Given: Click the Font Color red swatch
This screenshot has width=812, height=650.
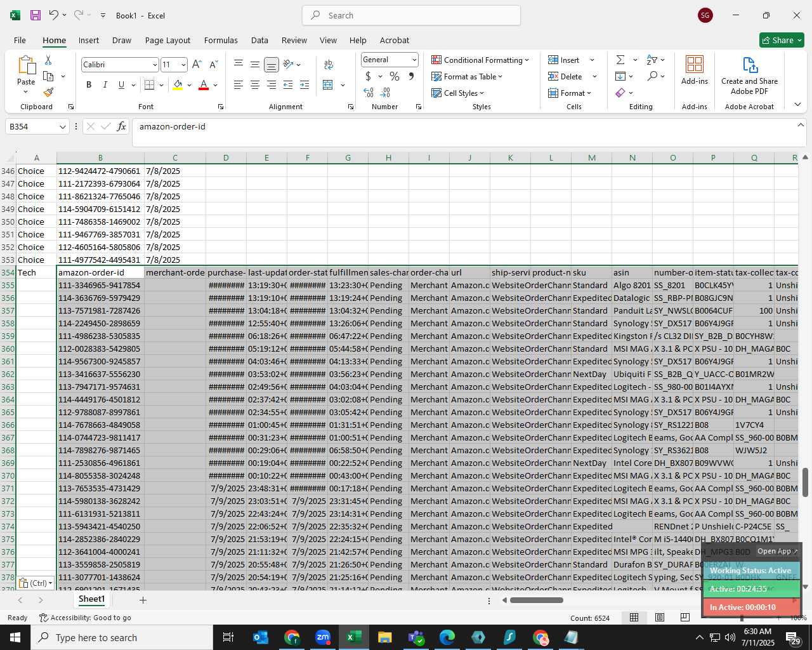Looking at the screenshot, I should [x=204, y=84].
